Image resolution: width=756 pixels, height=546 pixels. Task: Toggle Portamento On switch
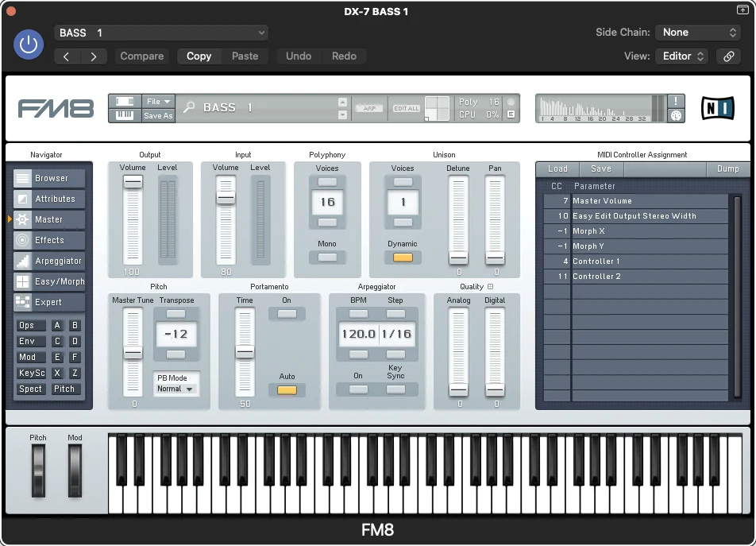coord(287,314)
